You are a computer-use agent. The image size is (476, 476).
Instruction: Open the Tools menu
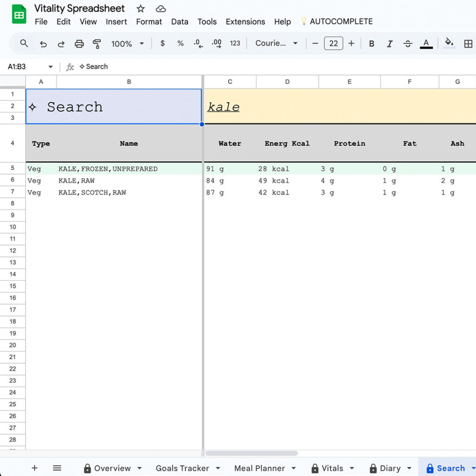pos(207,21)
